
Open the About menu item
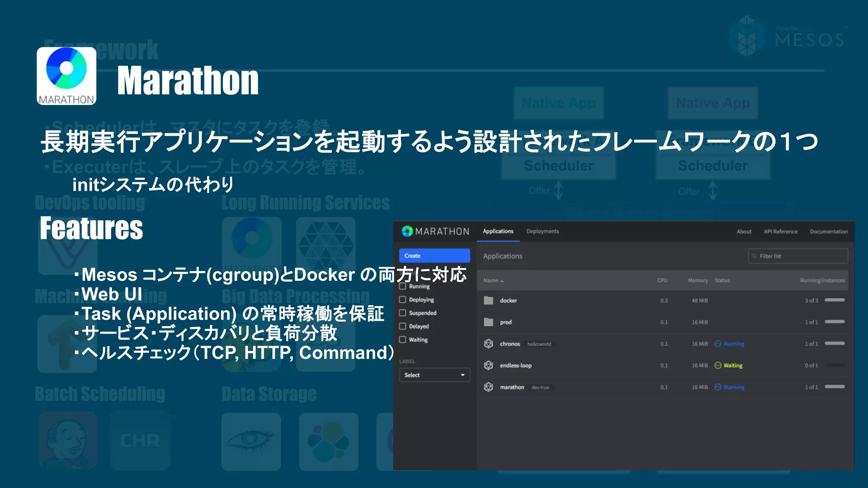(744, 232)
